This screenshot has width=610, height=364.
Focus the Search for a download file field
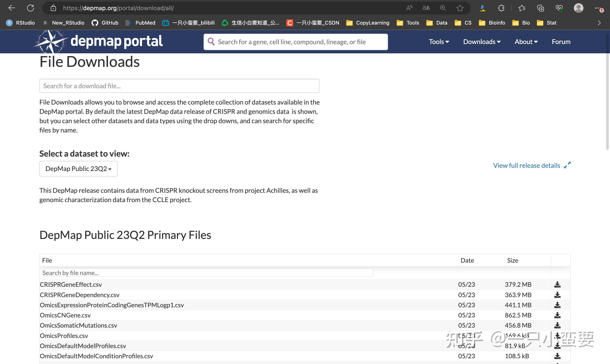click(179, 86)
